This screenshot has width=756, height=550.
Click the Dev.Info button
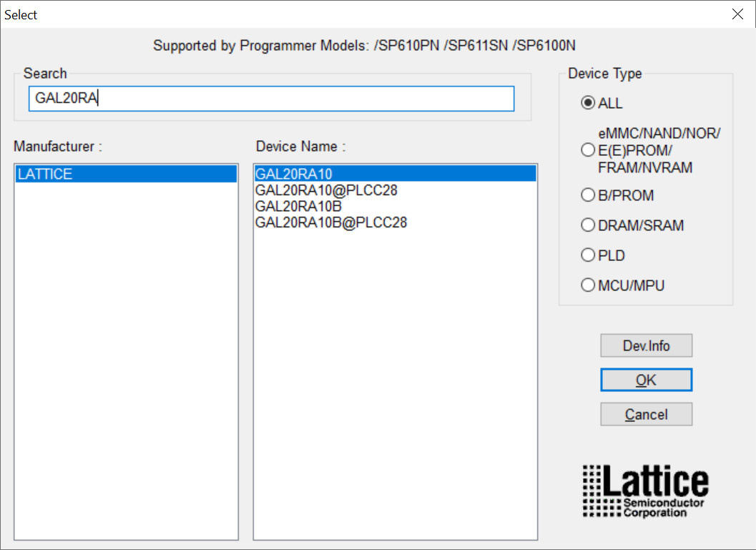[x=646, y=345]
